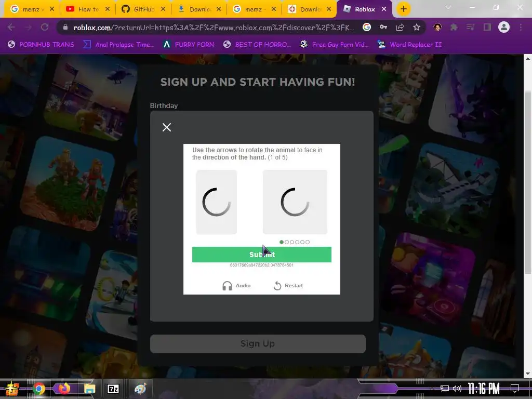The height and width of the screenshot is (399, 532).
Task: Open the Word Replacer II bookmark
Action: pos(410,45)
